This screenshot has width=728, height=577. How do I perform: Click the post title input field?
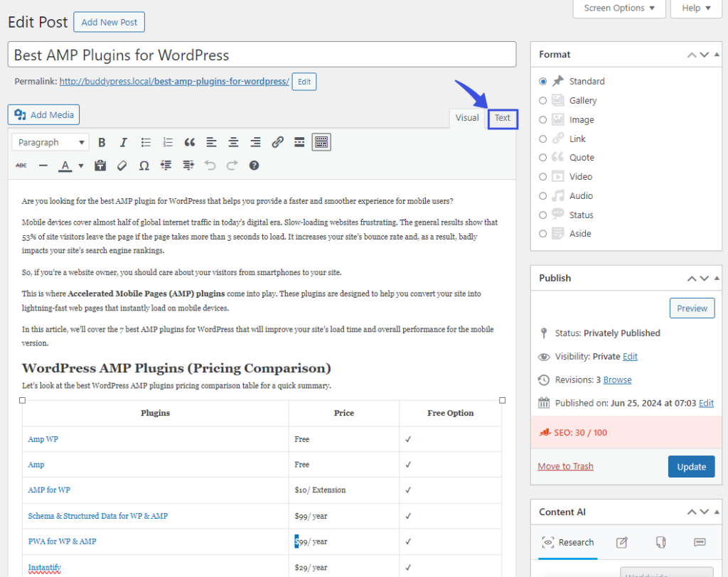coord(262,55)
